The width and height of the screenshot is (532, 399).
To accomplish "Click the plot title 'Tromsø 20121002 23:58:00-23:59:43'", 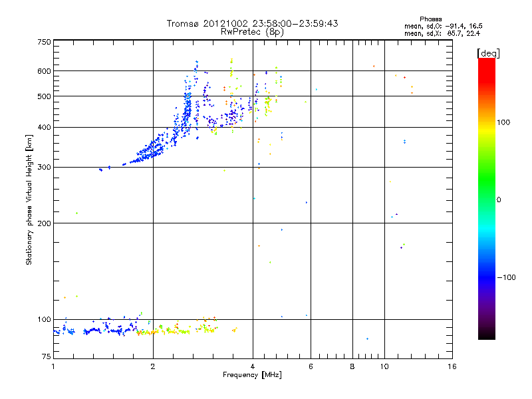I will coord(252,23).
